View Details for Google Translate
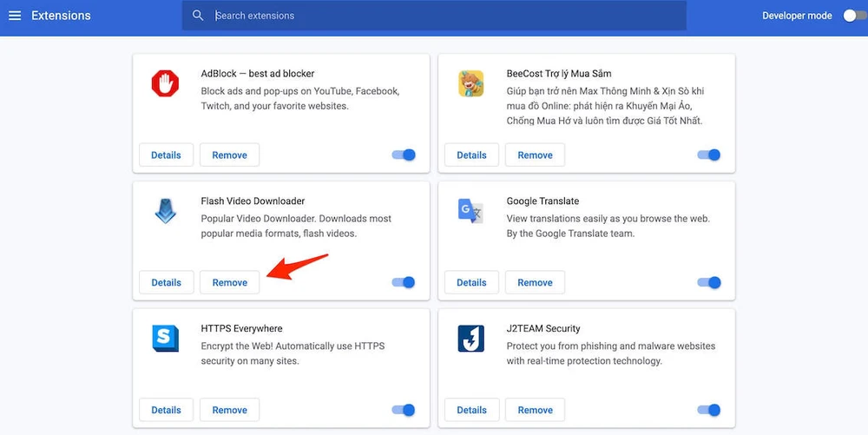The width and height of the screenshot is (868, 435). (x=471, y=282)
